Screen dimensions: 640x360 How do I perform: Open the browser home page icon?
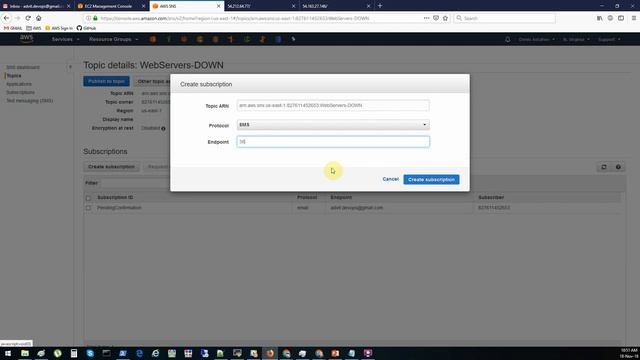pos(38,18)
